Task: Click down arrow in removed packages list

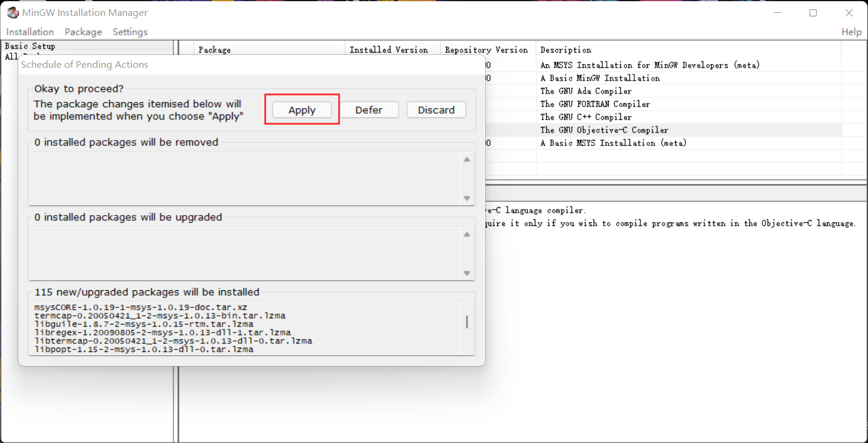Action: pos(467,198)
